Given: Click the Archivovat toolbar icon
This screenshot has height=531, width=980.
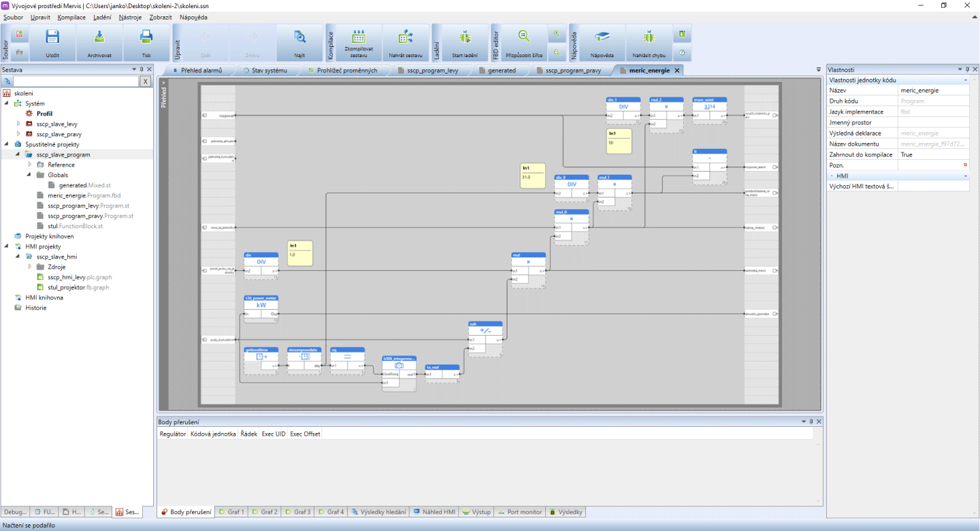Looking at the screenshot, I should click(99, 38).
